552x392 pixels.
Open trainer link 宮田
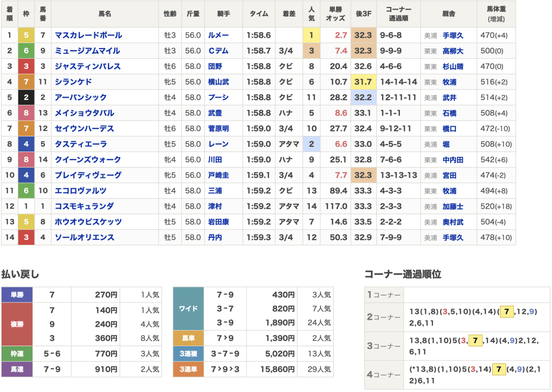tap(450, 175)
